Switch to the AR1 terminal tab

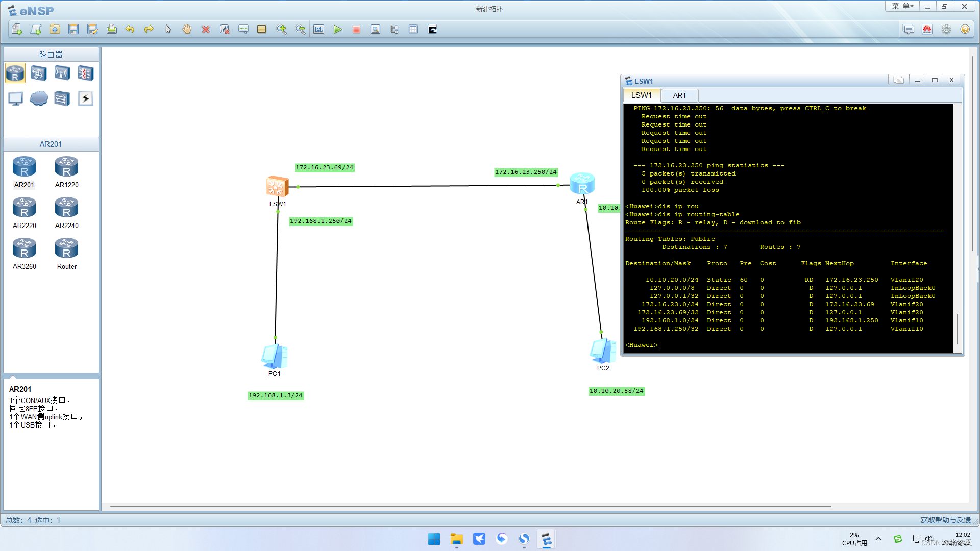pyautogui.click(x=679, y=95)
